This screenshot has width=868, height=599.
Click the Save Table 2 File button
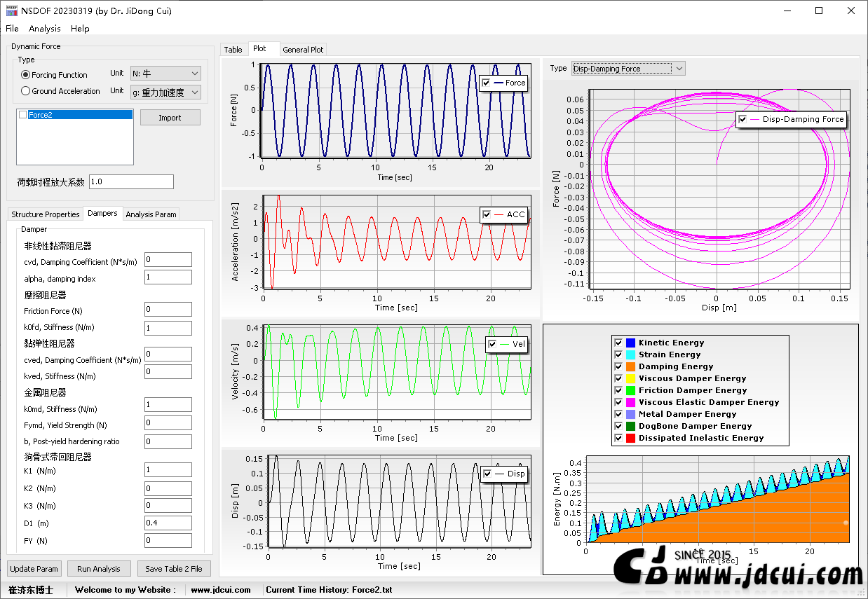click(x=174, y=569)
